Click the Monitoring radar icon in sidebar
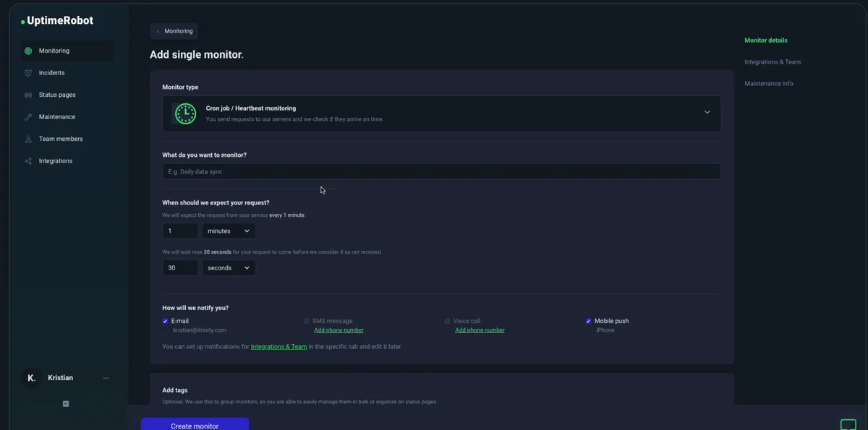This screenshot has width=868, height=430. 28,51
